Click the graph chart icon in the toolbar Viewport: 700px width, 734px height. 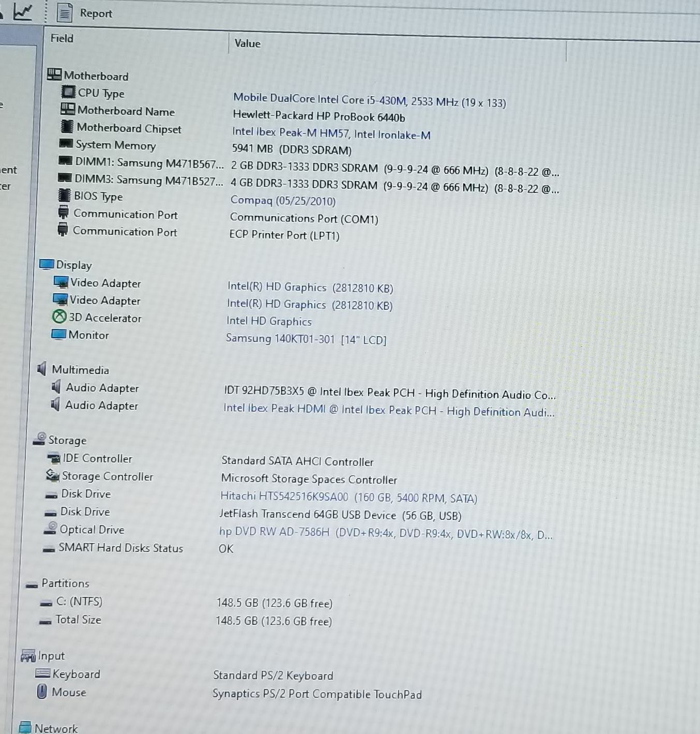[x=23, y=11]
